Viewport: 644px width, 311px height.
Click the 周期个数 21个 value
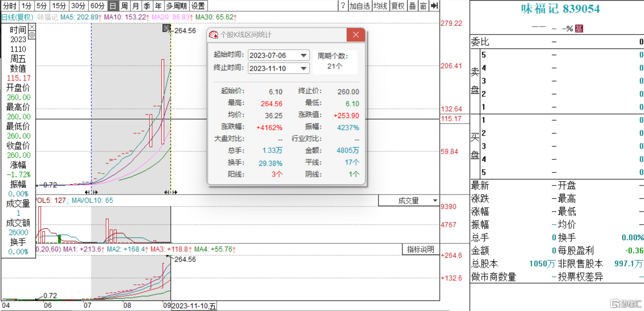coord(335,66)
